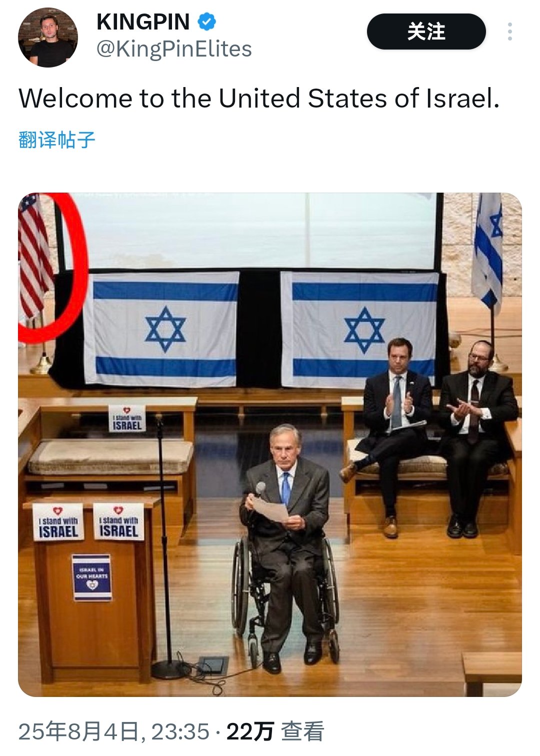Open the attached photo in full view
The height and width of the screenshot is (756, 540).
coord(270,444)
